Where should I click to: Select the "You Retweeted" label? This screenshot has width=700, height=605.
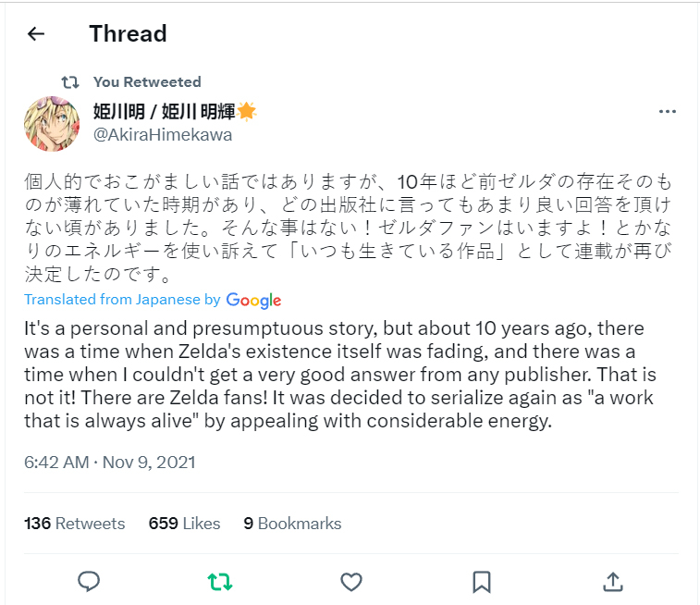(x=147, y=82)
